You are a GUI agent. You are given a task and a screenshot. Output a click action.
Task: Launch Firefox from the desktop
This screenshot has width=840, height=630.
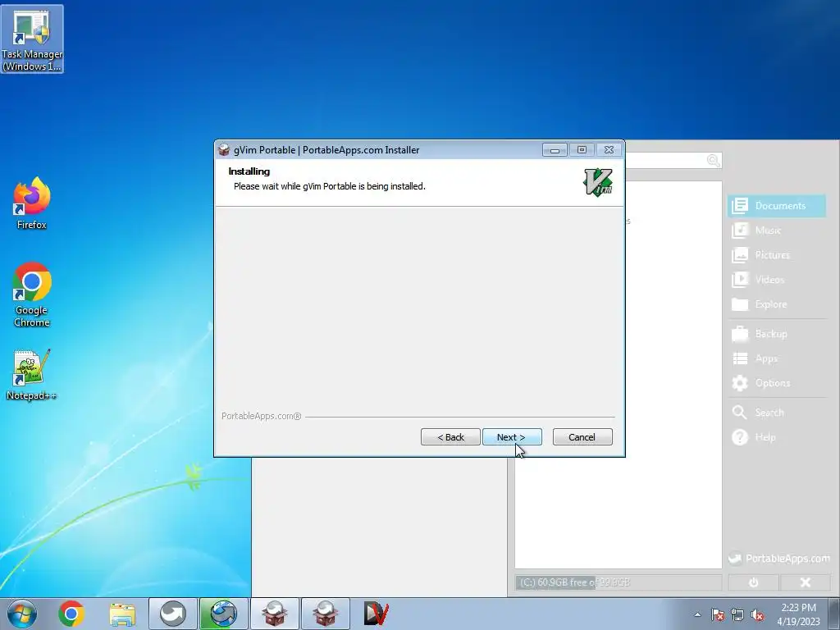32,203
